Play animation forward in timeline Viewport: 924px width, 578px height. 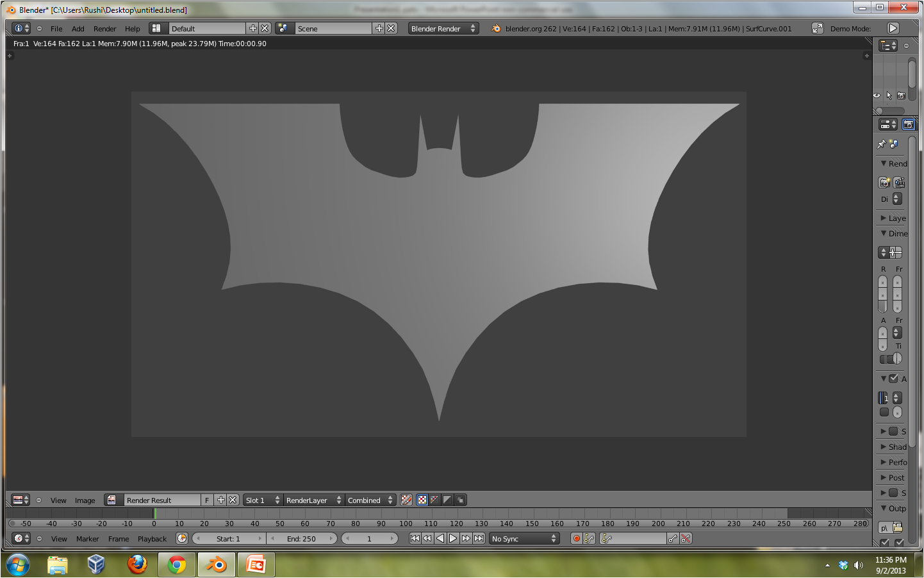[x=453, y=538]
